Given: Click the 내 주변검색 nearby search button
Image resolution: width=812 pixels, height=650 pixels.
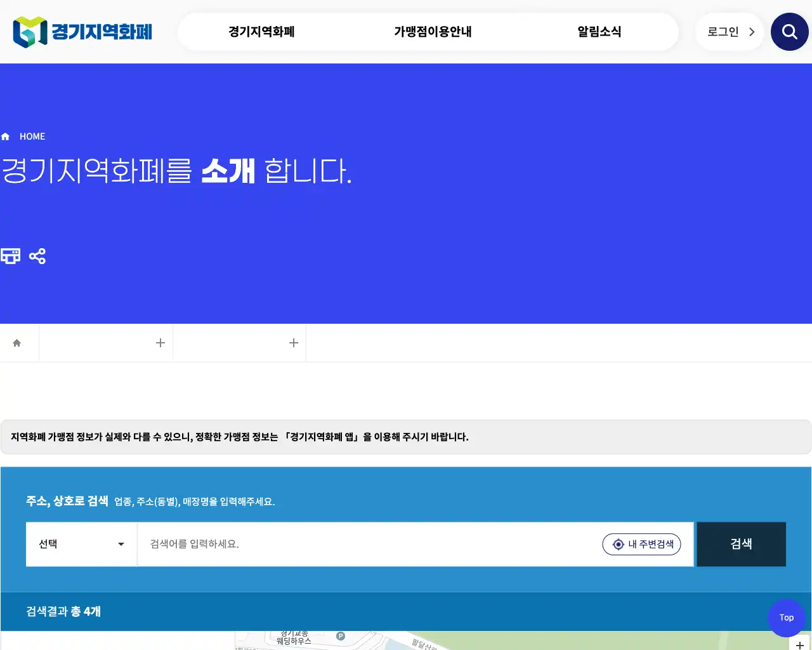Looking at the screenshot, I should tap(641, 544).
